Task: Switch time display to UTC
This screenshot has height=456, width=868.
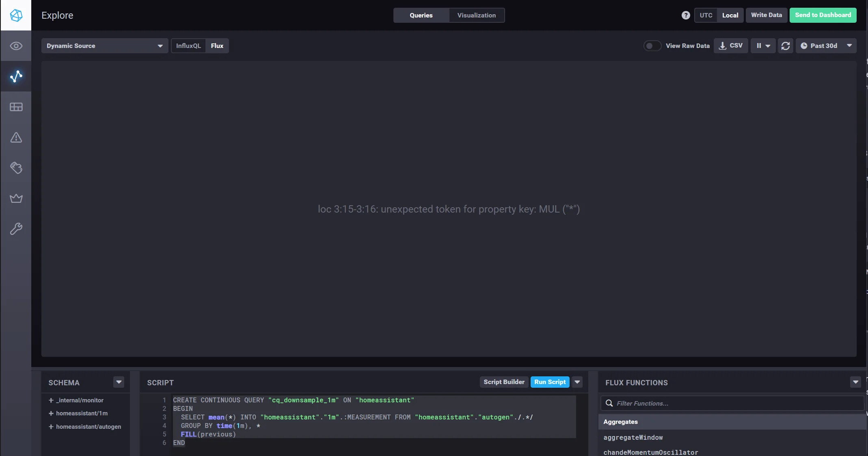Action: pyautogui.click(x=706, y=15)
